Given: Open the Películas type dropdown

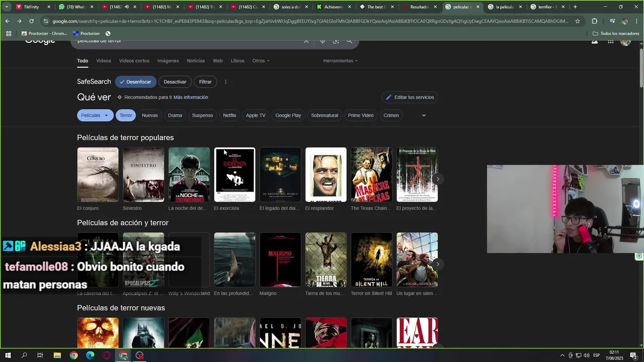Looking at the screenshot, I should tap(95, 115).
